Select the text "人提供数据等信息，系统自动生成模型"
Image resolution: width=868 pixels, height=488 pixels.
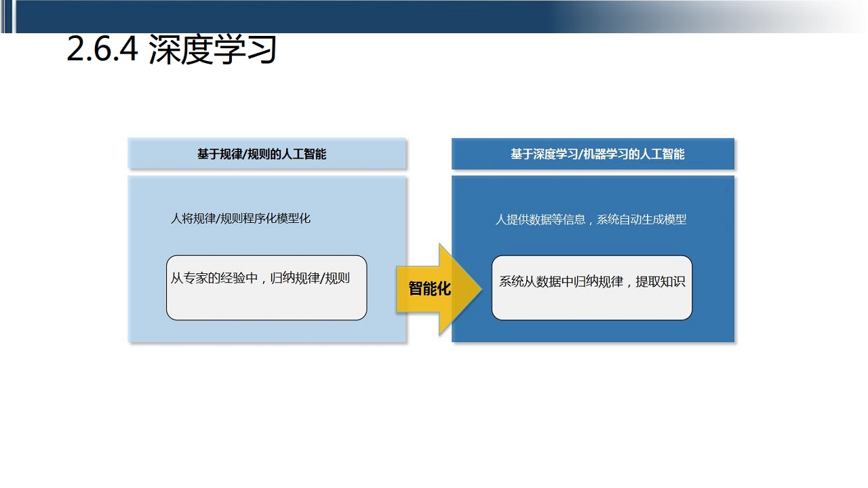pos(591,220)
